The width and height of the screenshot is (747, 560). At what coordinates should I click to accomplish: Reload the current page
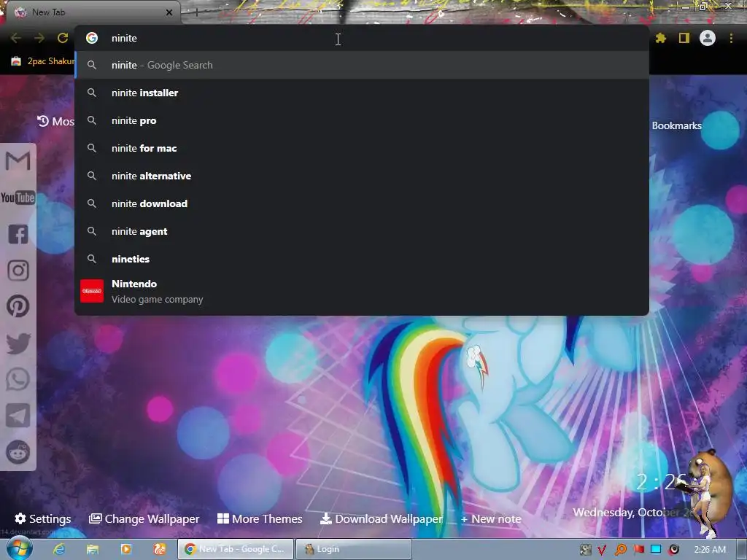[x=63, y=38]
